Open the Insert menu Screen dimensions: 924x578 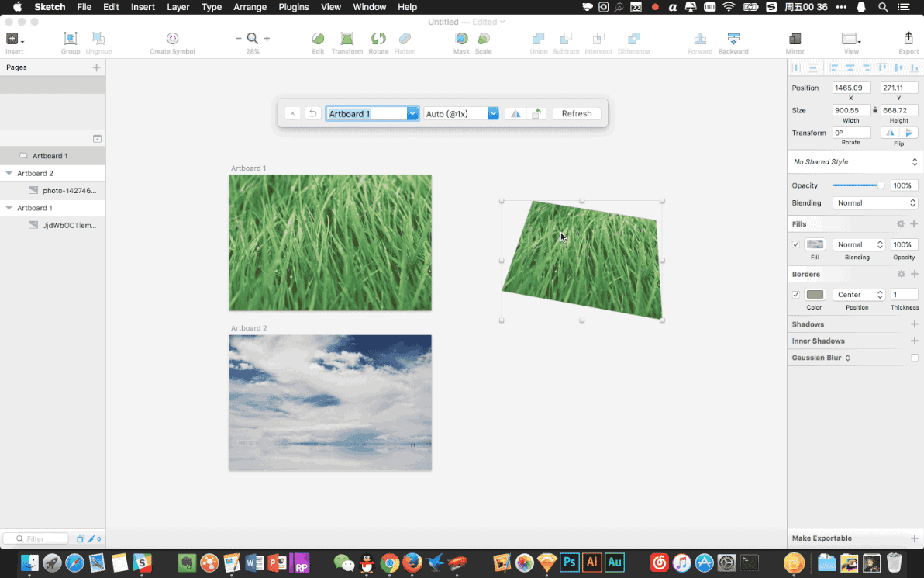point(143,7)
